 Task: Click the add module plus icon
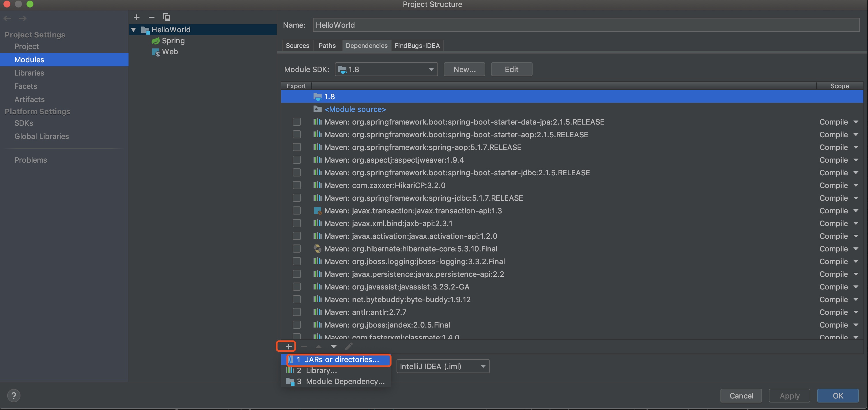click(137, 17)
